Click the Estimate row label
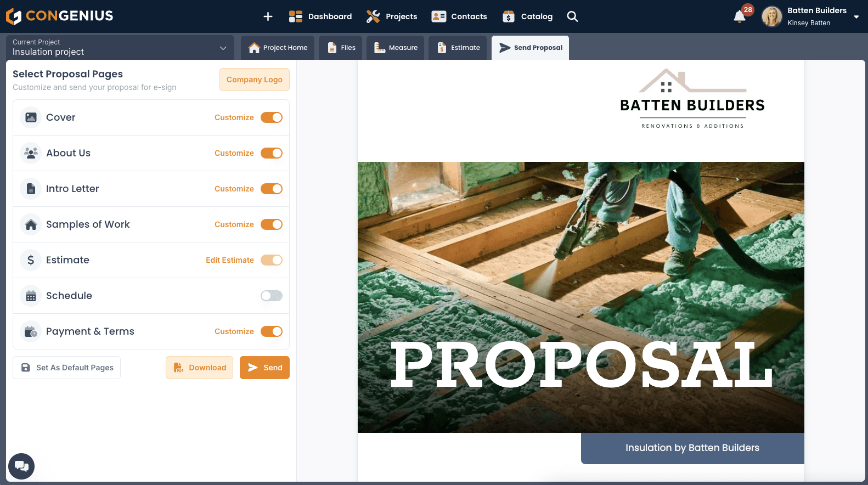The image size is (868, 485). click(x=67, y=260)
